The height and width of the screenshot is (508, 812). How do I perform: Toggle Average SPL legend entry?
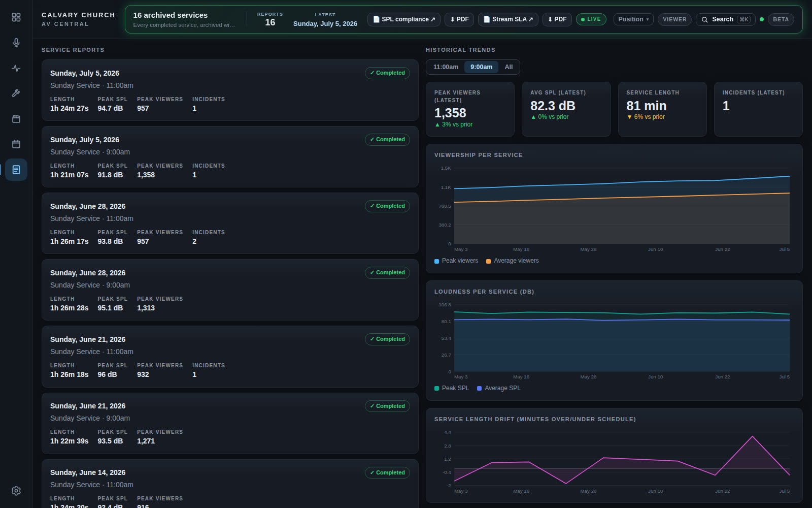click(x=499, y=388)
